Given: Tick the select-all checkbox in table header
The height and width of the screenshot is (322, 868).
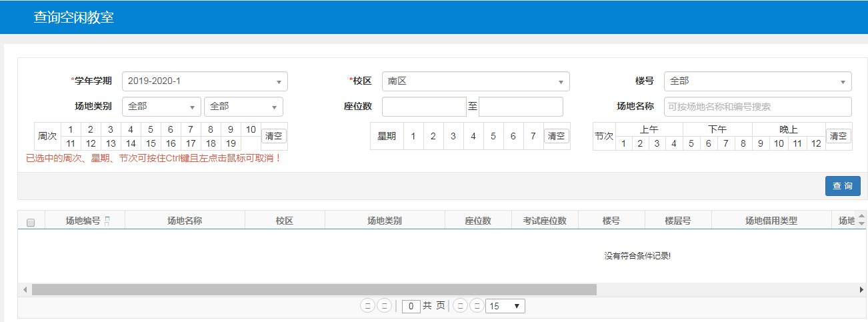Looking at the screenshot, I should (x=31, y=223).
